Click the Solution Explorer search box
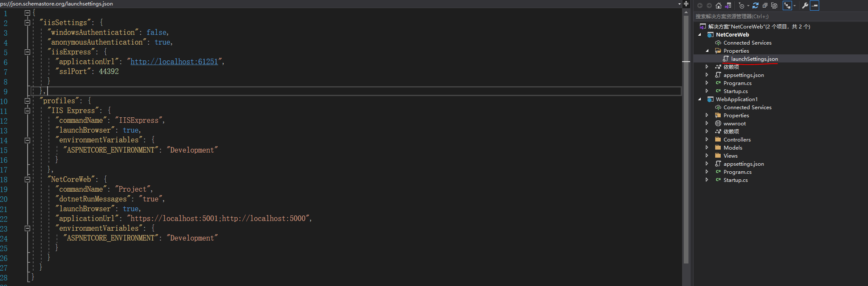 pos(780,17)
